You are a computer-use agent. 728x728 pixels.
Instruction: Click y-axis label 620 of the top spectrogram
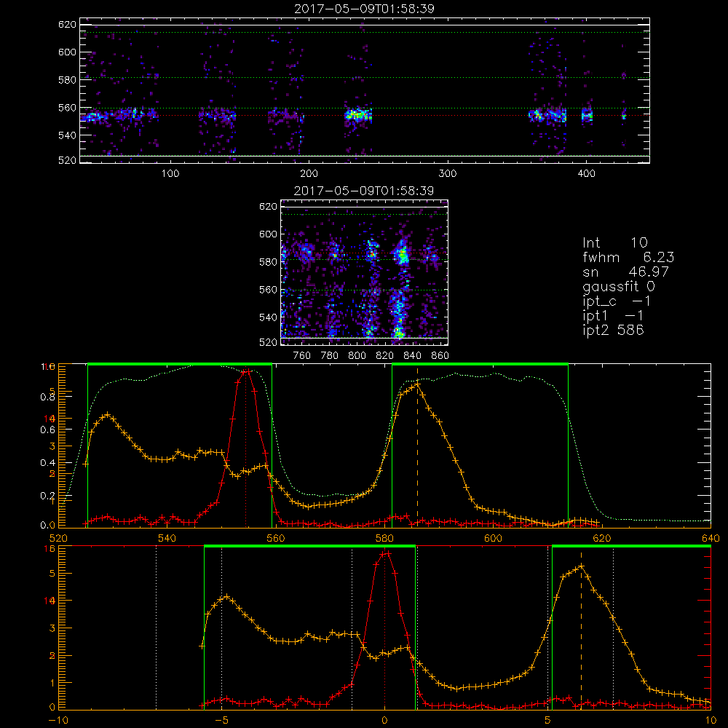click(x=67, y=24)
